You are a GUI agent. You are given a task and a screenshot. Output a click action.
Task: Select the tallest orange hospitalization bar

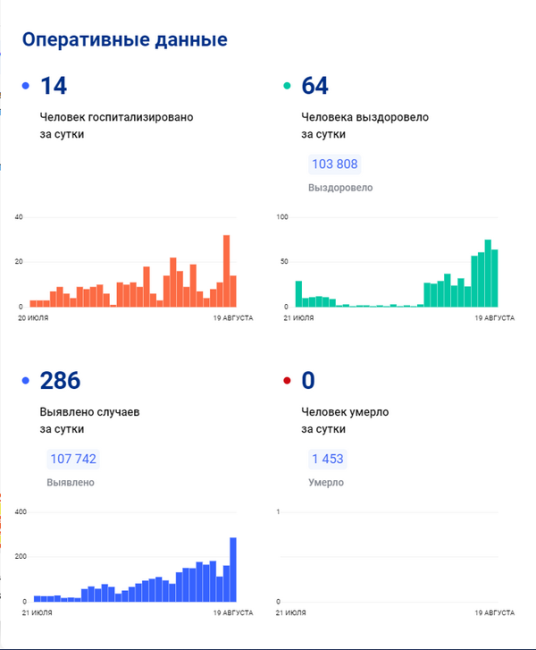pos(226,271)
